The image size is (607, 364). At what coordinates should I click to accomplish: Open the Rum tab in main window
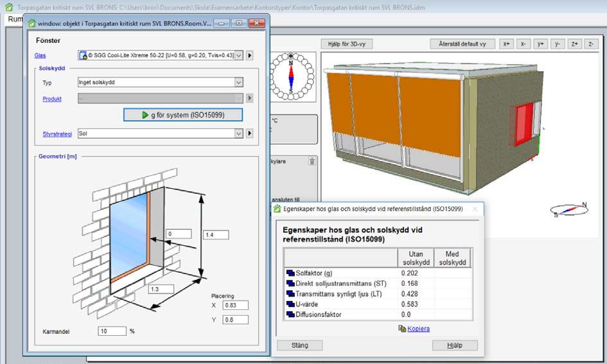15,19
